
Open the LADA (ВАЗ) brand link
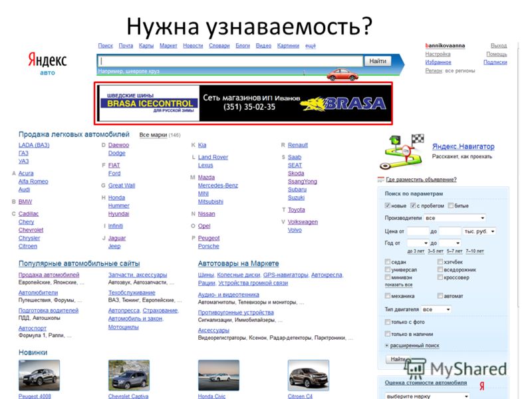pyautogui.click(x=34, y=145)
